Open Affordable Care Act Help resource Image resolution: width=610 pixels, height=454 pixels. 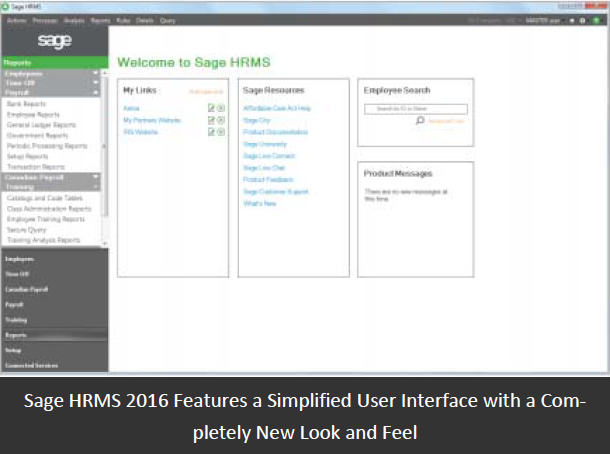click(x=277, y=108)
